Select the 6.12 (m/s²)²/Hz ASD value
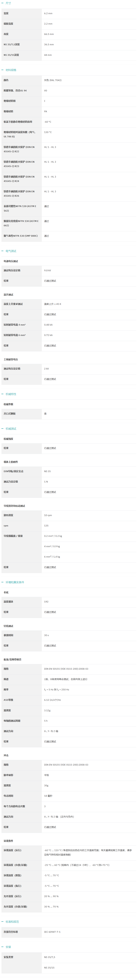This screenshot has width=137, height=980. (x=53, y=700)
